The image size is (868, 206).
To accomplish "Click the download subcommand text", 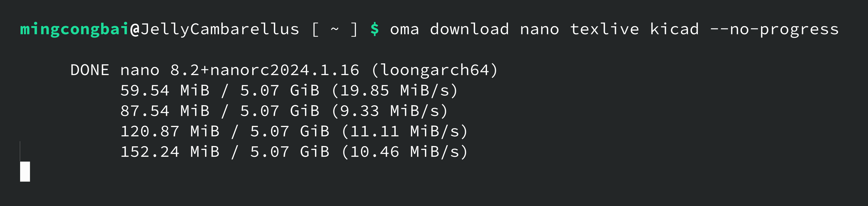I will (469, 30).
